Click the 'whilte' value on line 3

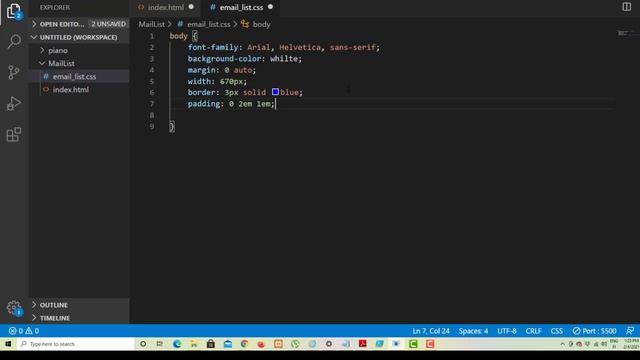(x=284, y=59)
